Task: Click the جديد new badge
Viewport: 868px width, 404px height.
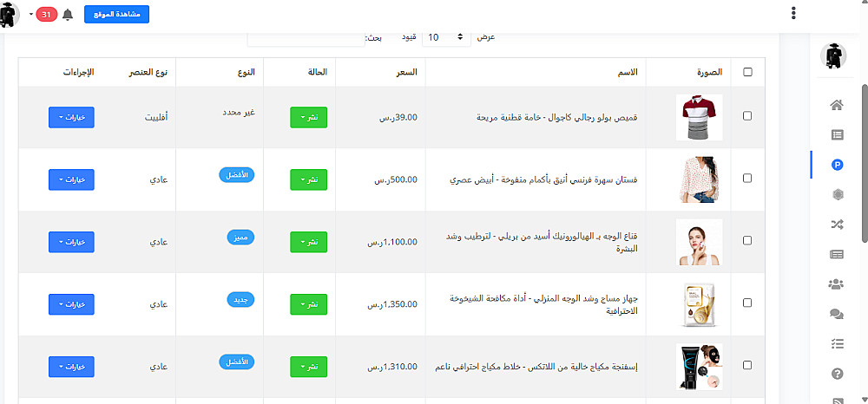Action: click(x=241, y=300)
